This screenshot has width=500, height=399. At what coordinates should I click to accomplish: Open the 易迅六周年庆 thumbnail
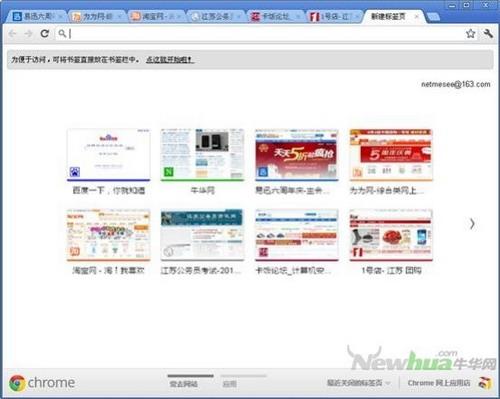[297, 155]
